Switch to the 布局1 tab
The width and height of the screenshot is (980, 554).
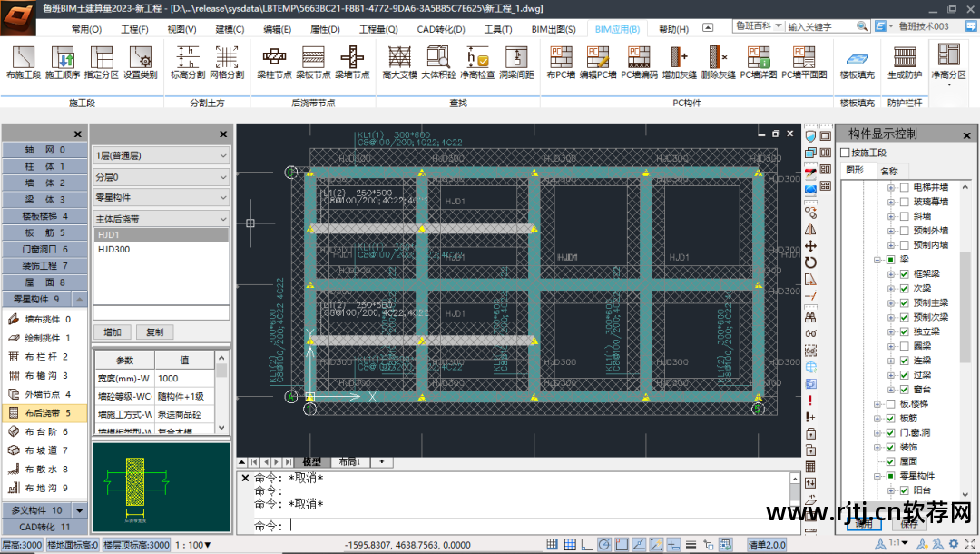pos(350,462)
